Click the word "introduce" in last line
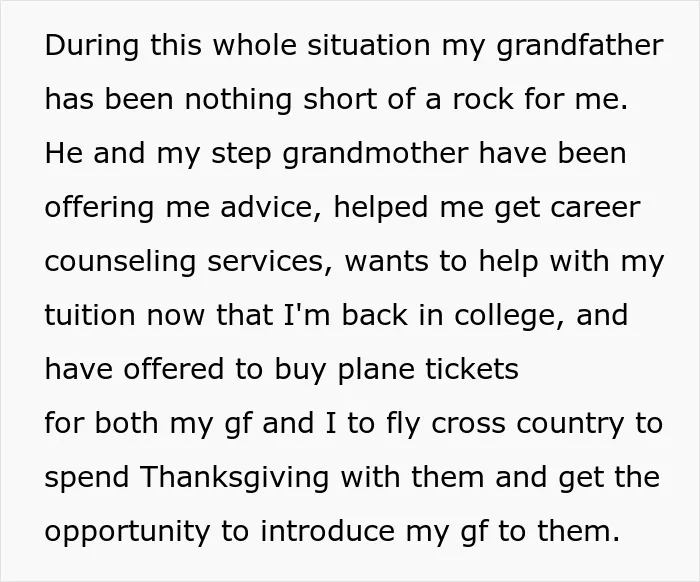The width and height of the screenshot is (700, 582). [328, 531]
